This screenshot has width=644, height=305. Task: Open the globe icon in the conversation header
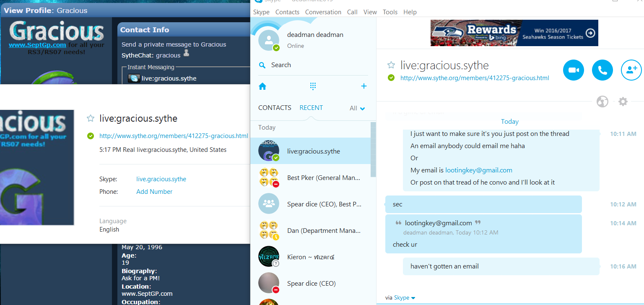pyautogui.click(x=602, y=102)
